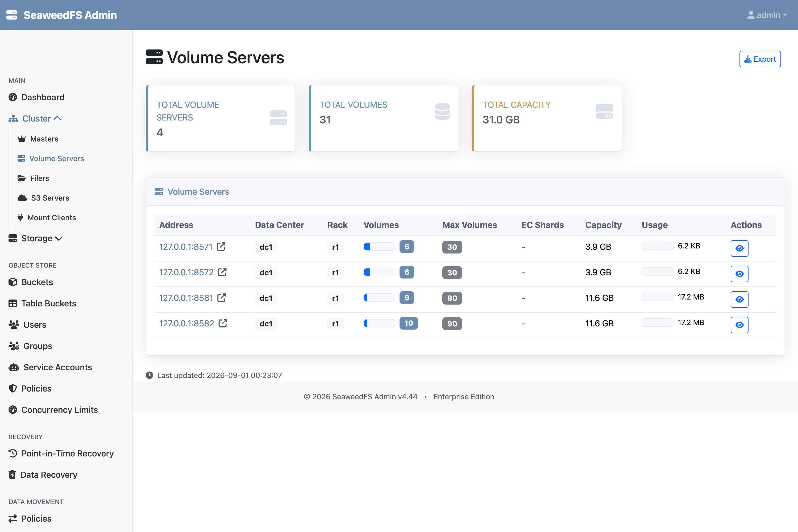Click the Total Volumes card
The height and width of the screenshot is (532, 798).
coord(384,118)
